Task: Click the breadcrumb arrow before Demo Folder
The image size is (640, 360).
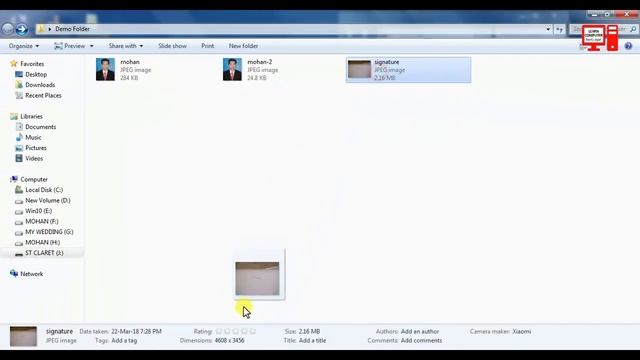Action: 50,29
